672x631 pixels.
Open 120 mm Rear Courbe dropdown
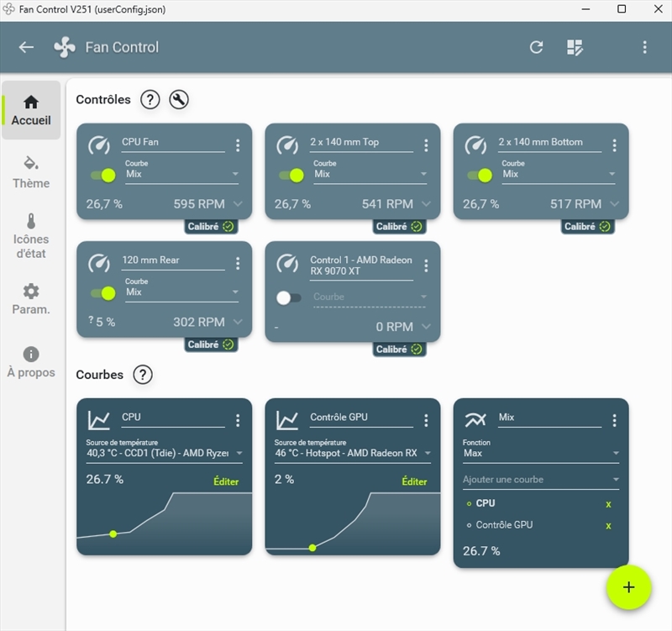point(181,290)
